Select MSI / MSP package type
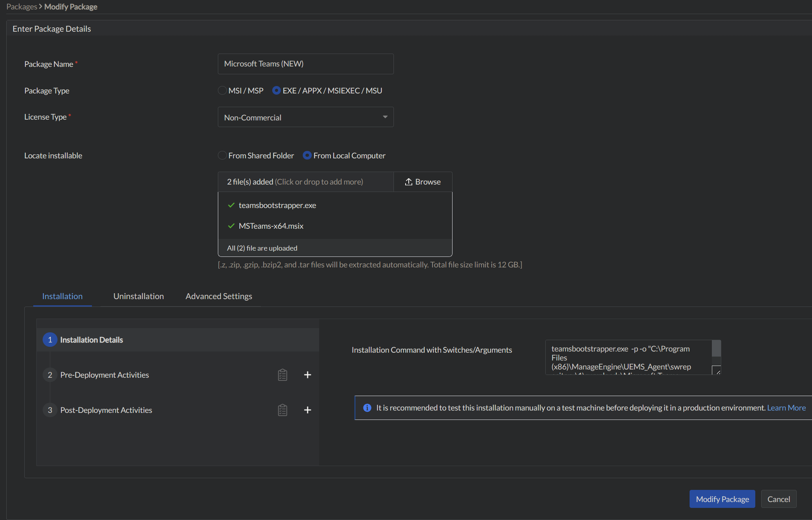The width and height of the screenshot is (812, 520). point(222,91)
